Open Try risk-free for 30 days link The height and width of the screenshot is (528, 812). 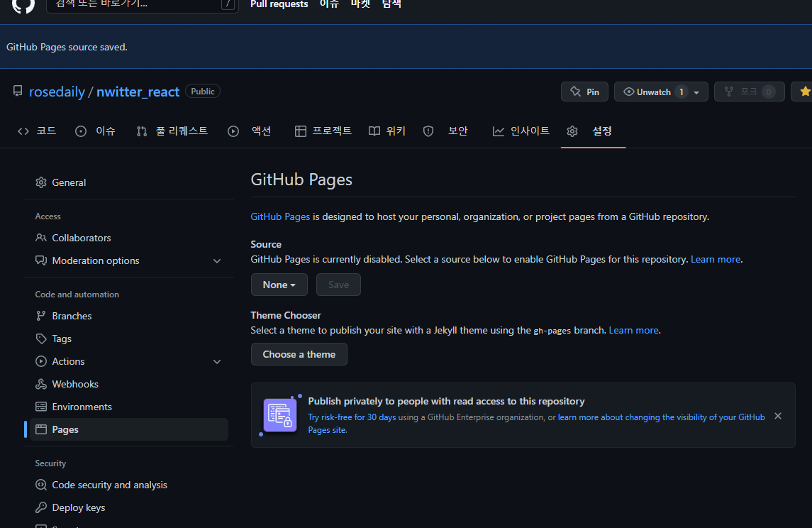click(x=352, y=417)
